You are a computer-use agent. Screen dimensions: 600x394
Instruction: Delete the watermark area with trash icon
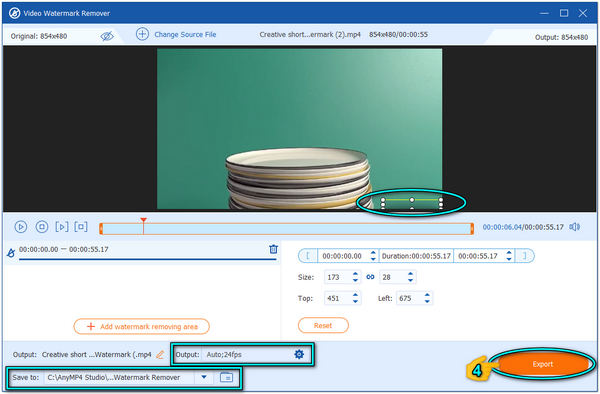click(x=273, y=249)
